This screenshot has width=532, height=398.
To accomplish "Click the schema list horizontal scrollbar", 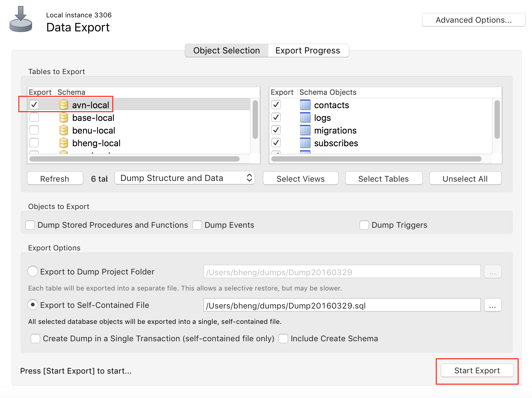I will 134,159.
